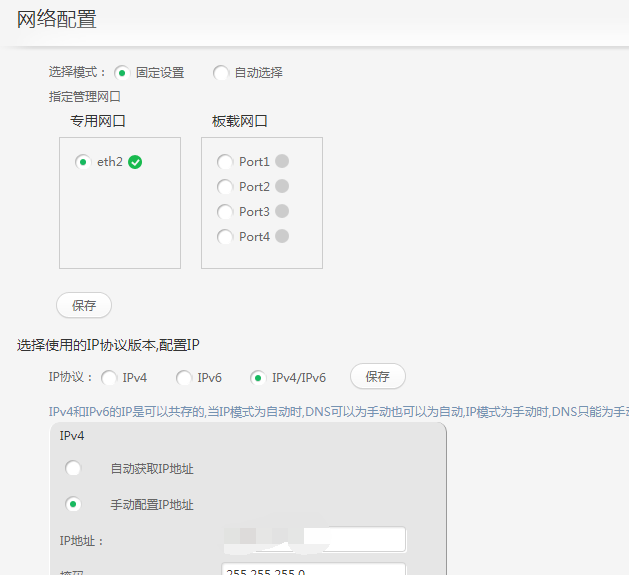Click gray status indicator beside Port1

[282, 161]
